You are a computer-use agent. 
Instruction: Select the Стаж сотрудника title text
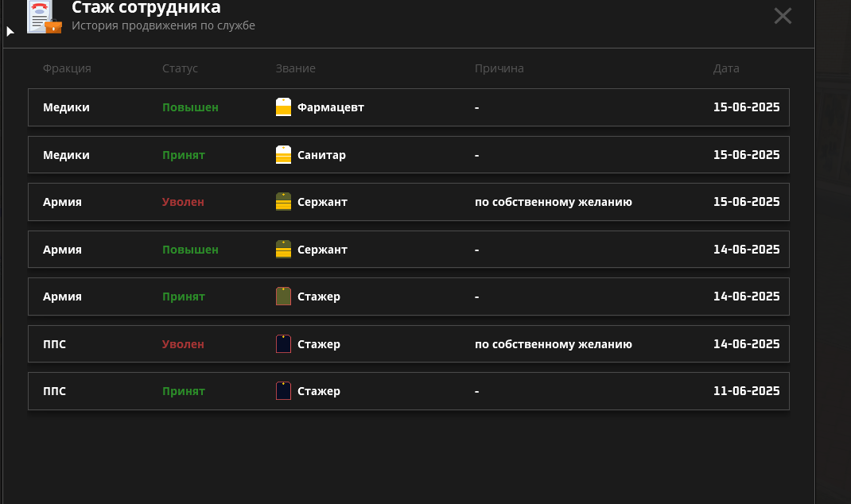(x=146, y=8)
